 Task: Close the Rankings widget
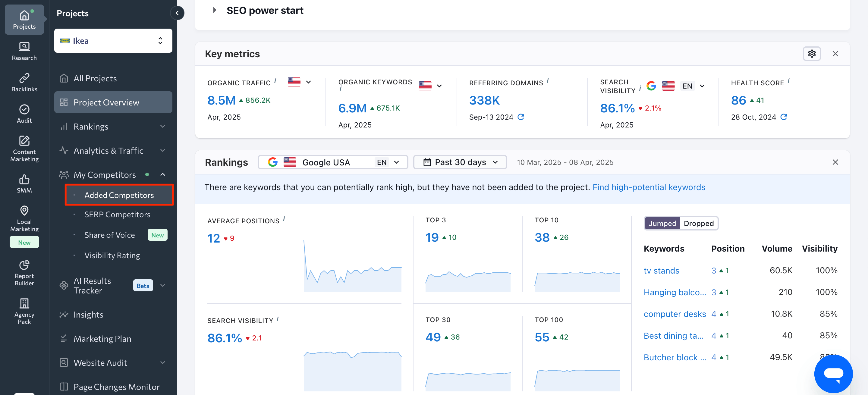coord(835,162)
